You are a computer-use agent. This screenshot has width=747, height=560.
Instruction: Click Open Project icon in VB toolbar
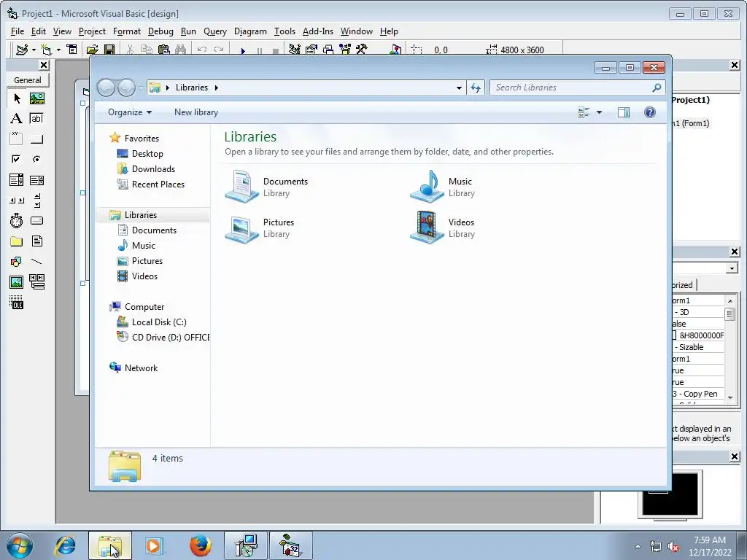92,50
